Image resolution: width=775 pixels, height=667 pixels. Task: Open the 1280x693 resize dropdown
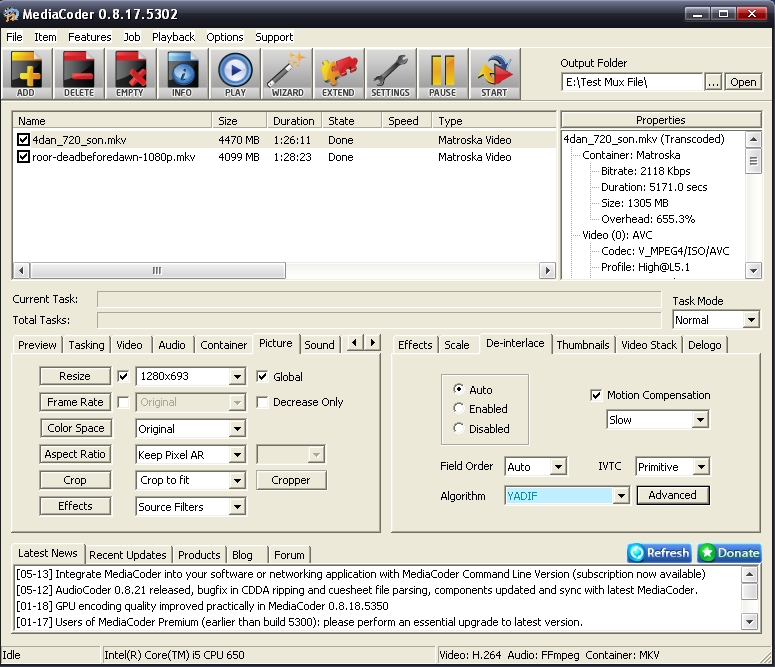tap(237, 377)
